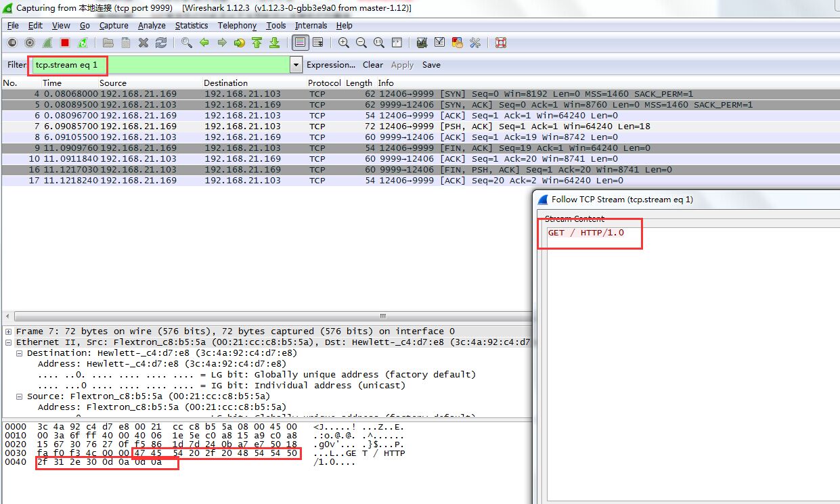Sort by the Source column header
This screenshot has height=504, width=840.
113,83
